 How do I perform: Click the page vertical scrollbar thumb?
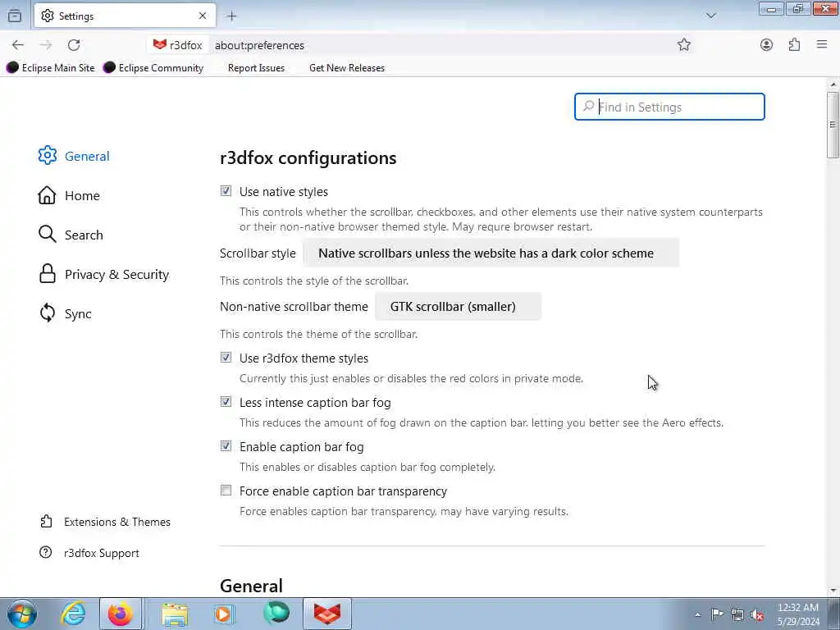click(833, 125)
